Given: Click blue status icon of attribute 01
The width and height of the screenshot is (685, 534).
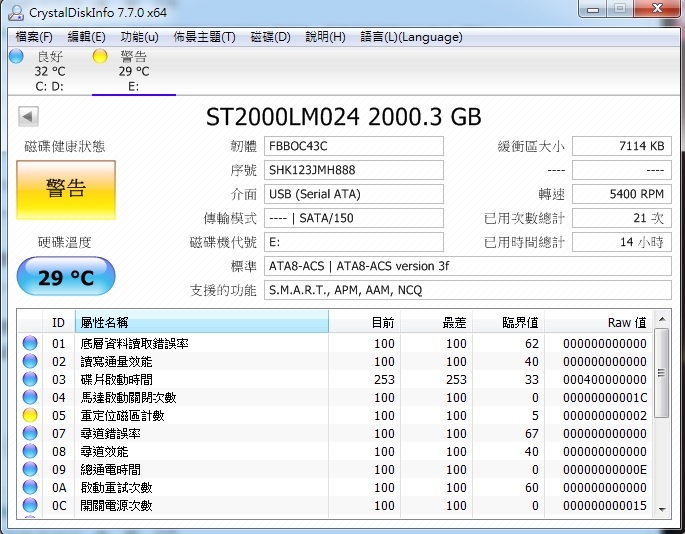Looking at the screenshot, I should [x=30, y=343].
